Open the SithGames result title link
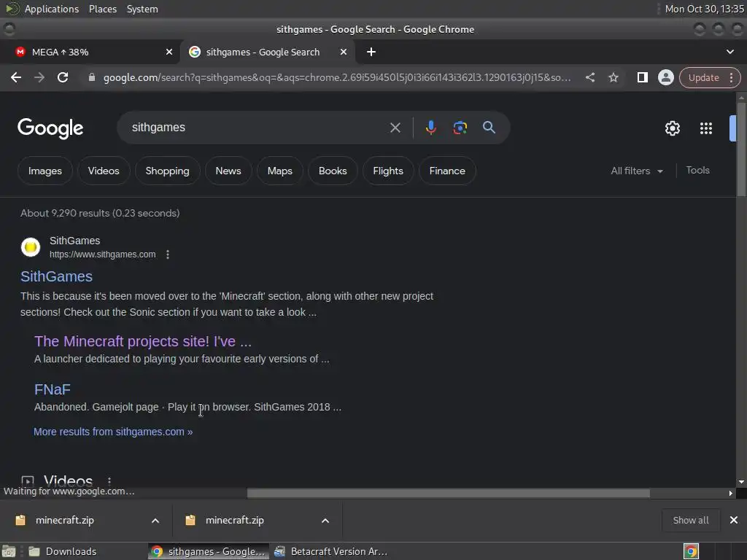The image size is (747, 560). [56, 276]
